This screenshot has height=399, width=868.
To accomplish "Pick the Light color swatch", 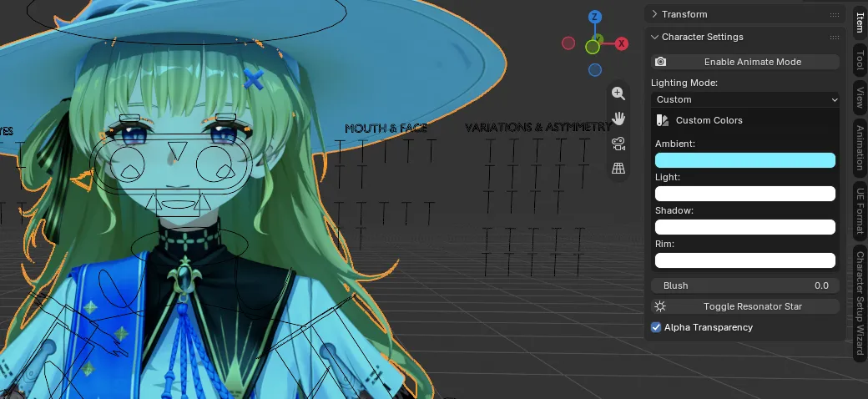I will (745, 194).
